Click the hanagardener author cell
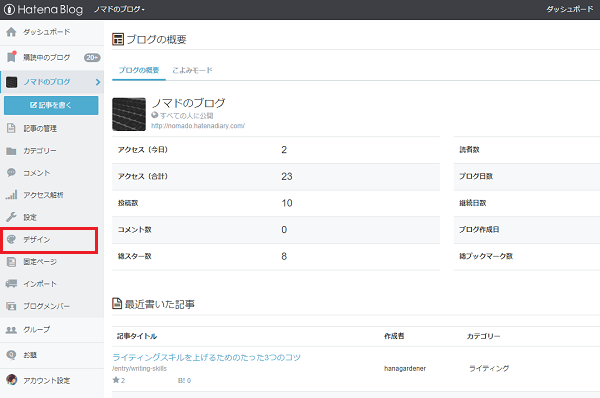Viewport: 600px width, 398px height. [x=405, y=368]
